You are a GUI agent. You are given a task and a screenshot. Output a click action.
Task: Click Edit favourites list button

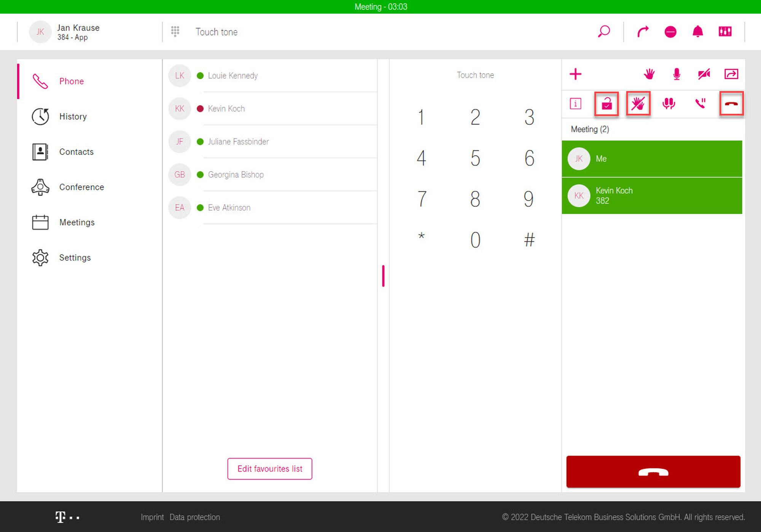point(270,469)
